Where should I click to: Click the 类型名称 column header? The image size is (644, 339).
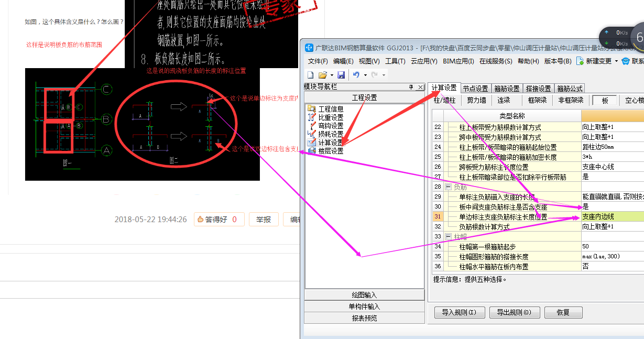coord(512,116)
